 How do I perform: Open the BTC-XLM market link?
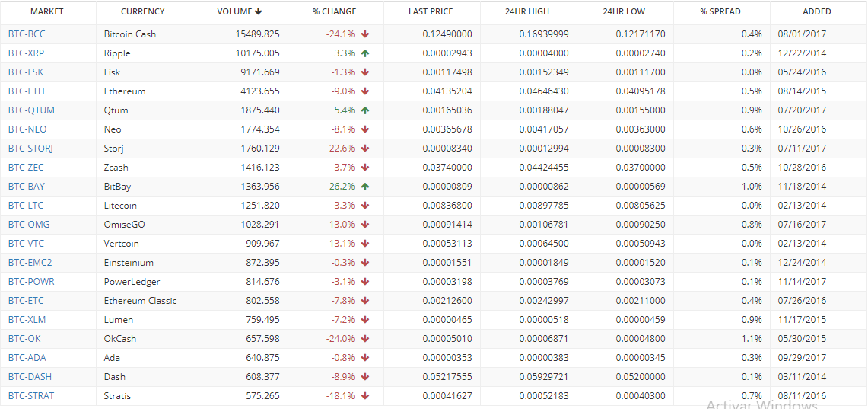pos(27,320)
